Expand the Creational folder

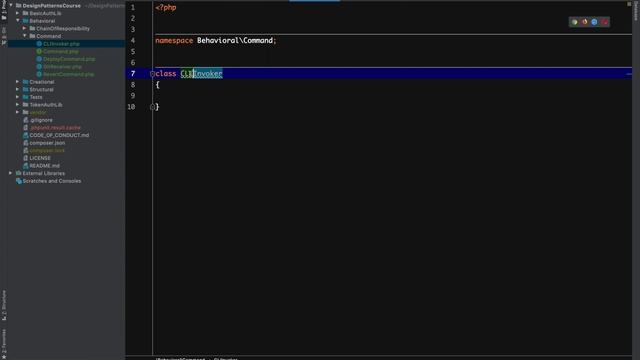[18, 82]
